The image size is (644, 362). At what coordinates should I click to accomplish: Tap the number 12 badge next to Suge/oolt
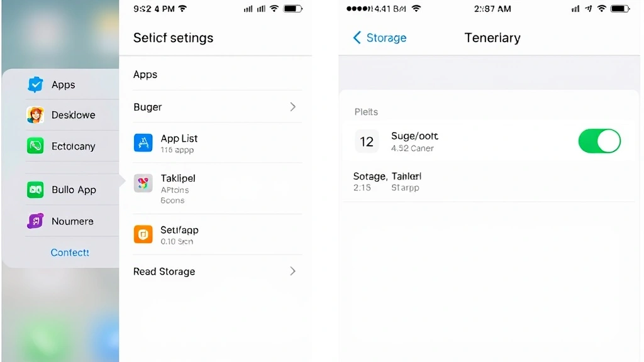point(367,141)
